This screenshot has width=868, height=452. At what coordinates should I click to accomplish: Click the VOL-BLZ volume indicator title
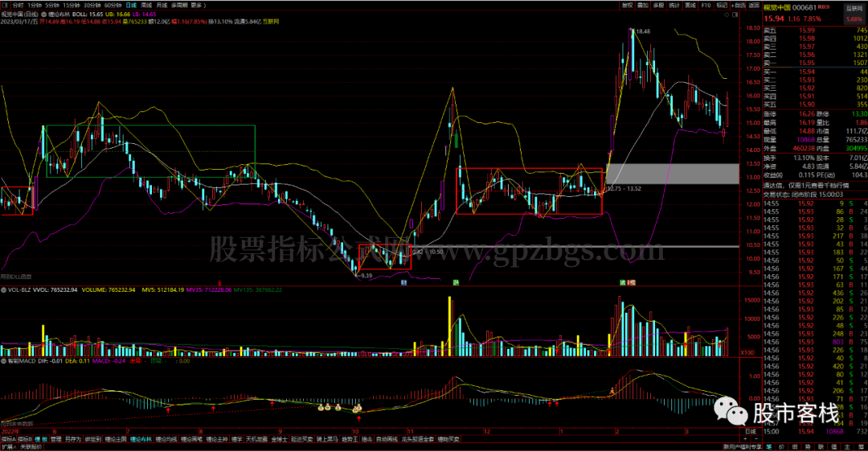pos(18,290)
